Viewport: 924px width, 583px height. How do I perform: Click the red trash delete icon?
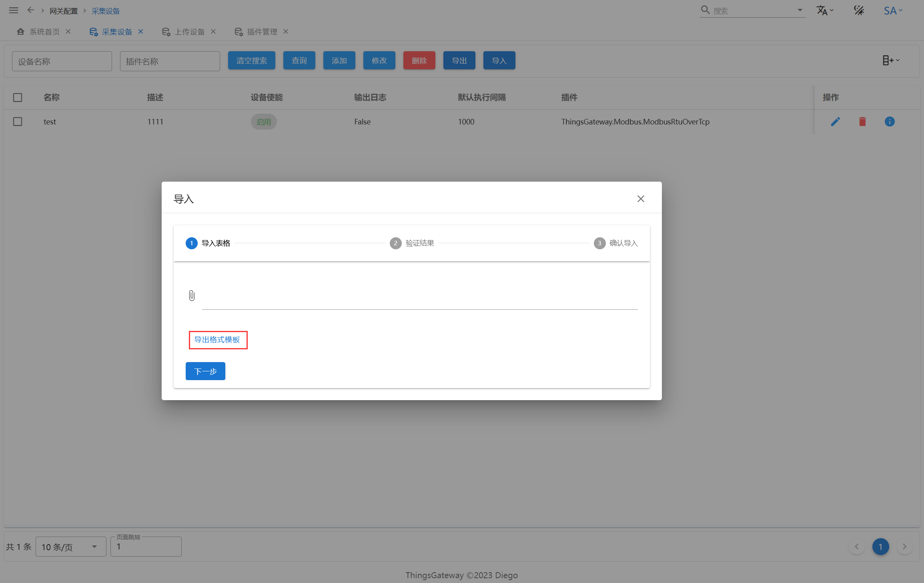coord(862,122)
